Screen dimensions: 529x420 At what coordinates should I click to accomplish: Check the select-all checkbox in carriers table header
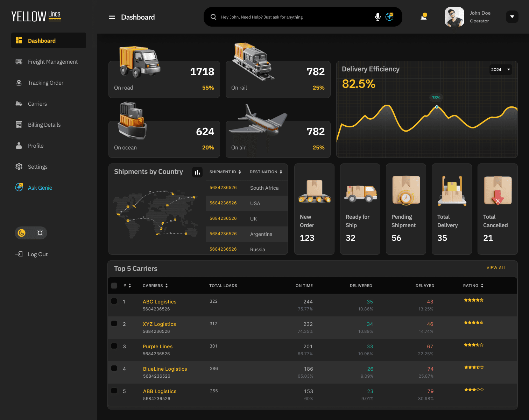pos(114,286)
